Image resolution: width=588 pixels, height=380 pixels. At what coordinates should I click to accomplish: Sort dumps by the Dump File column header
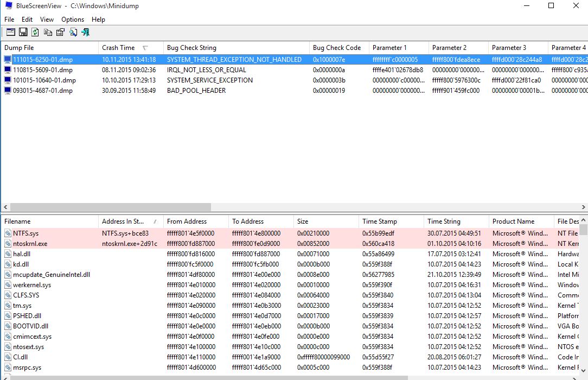tap(49, 48)
